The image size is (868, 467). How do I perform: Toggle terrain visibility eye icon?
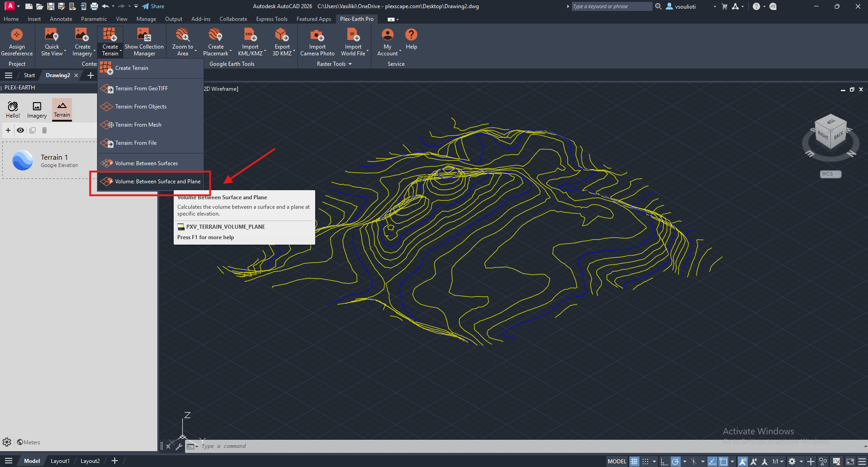(x=20, y=130)
